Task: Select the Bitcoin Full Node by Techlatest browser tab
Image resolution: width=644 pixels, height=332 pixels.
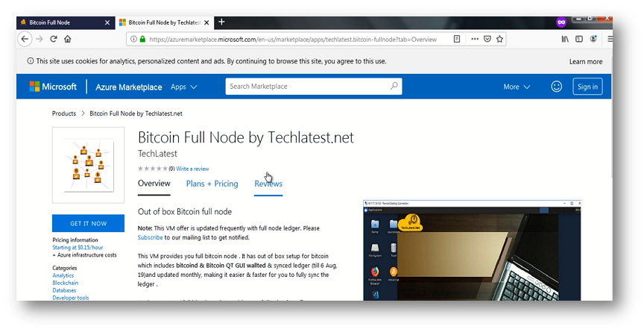Action: click(x=164, y=22)
